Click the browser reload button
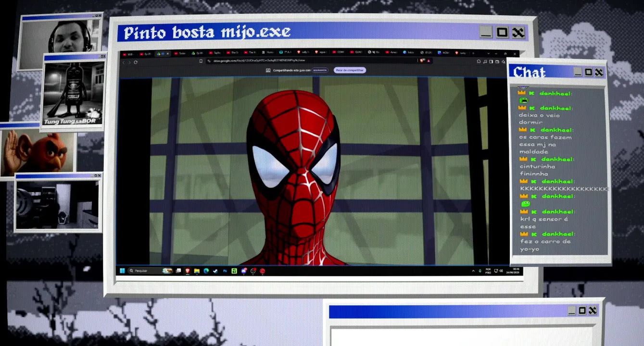The width and height of the screenshot is (644, 346). point(136,62)
